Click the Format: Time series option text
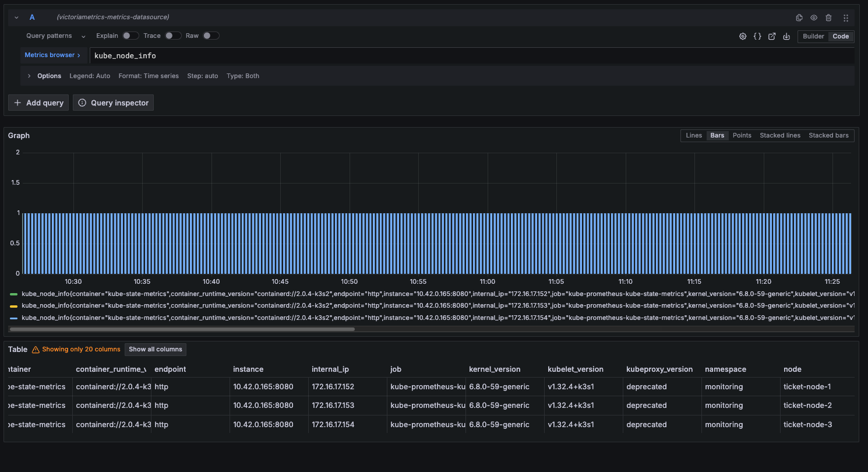The width and height of the screenshot is (868, 472). (149, 76)
